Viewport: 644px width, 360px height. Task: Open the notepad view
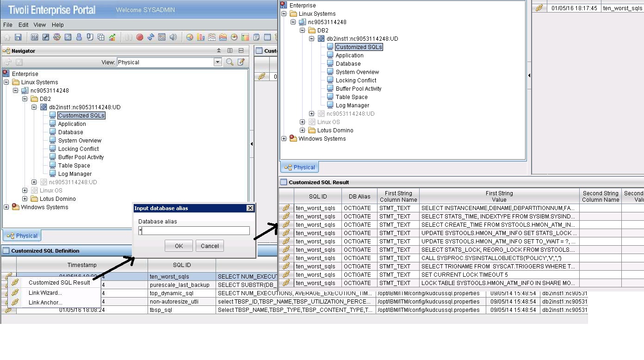[x=256, y=37]
